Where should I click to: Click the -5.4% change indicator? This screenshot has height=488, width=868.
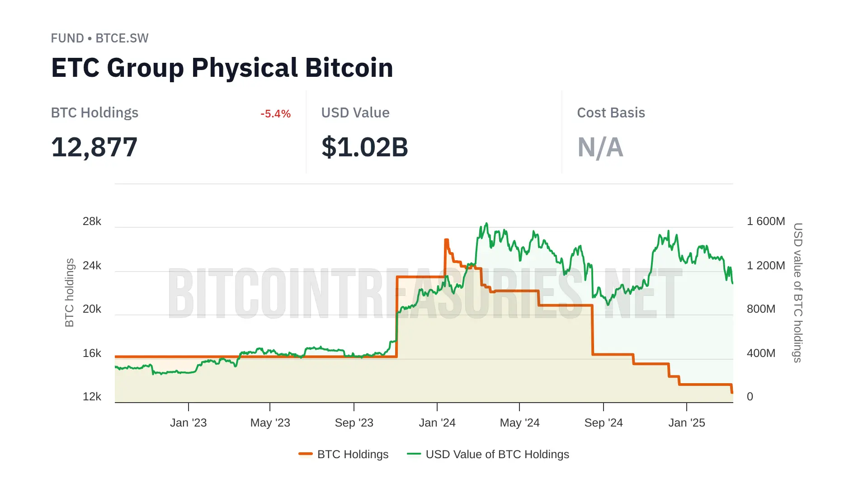coord(275,114)
